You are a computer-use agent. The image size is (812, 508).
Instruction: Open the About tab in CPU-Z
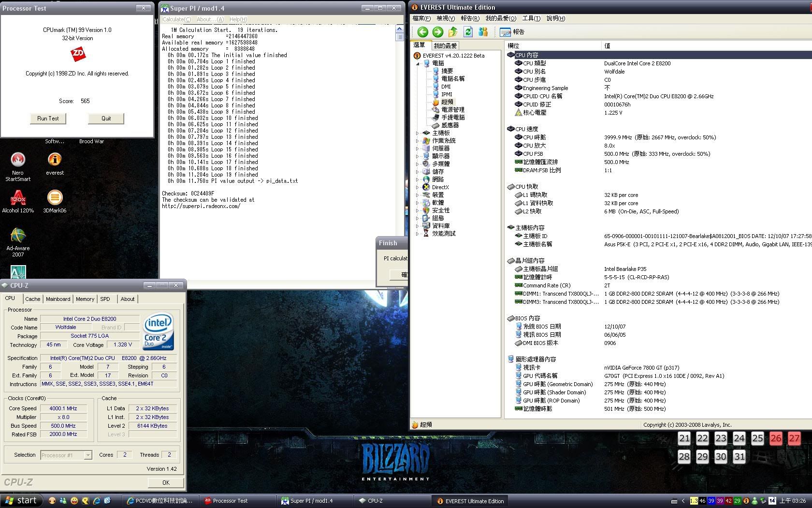click(128, 299)
